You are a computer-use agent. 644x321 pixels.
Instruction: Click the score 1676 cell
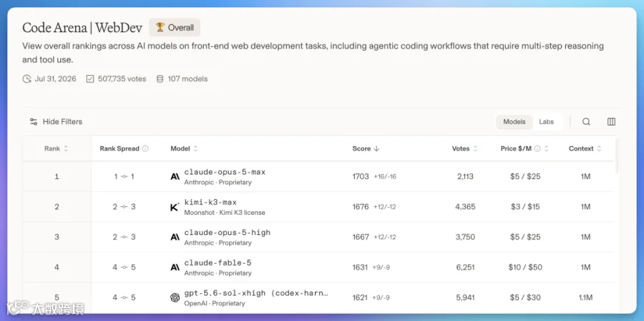click(x=361, y=207)
